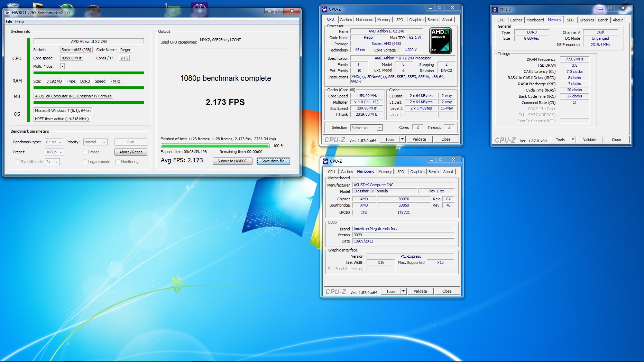Screen dimensions: 644x362
Task: Open About tab in CPU-Z processor window
Action: (447, 20)
